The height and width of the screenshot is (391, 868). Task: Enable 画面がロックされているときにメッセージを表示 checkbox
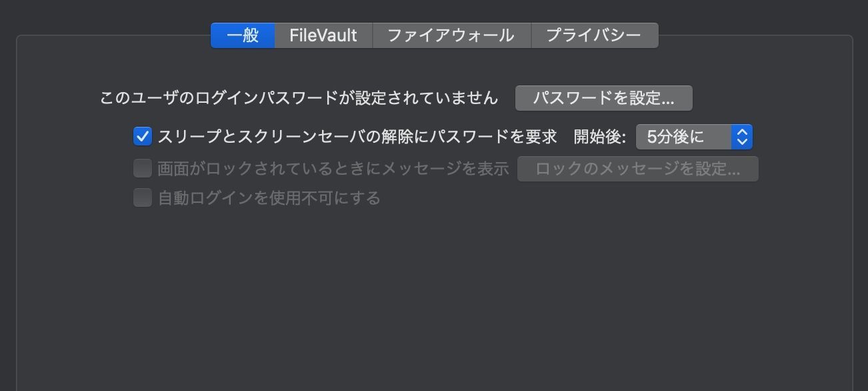tap(143, 169)
